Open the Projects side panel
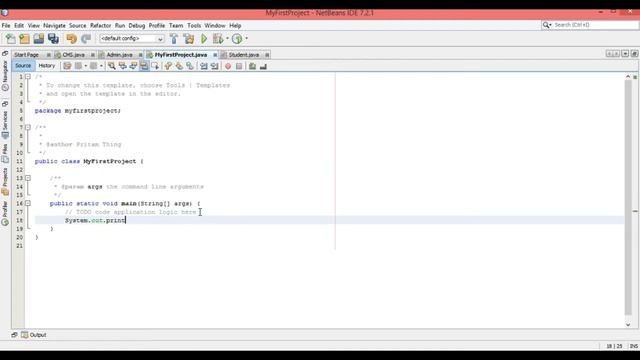The height and width of the screenshot is (360, 640). coord(5,181)
